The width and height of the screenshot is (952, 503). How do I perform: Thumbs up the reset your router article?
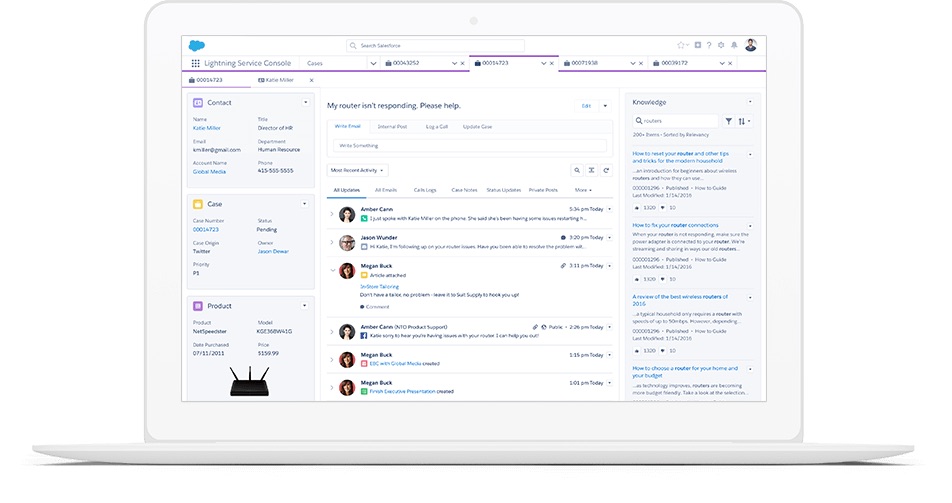[636, 208]
